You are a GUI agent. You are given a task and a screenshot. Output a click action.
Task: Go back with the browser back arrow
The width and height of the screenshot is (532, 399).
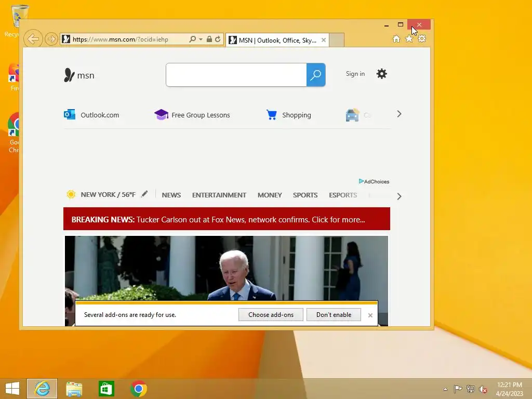coord(33,39)
